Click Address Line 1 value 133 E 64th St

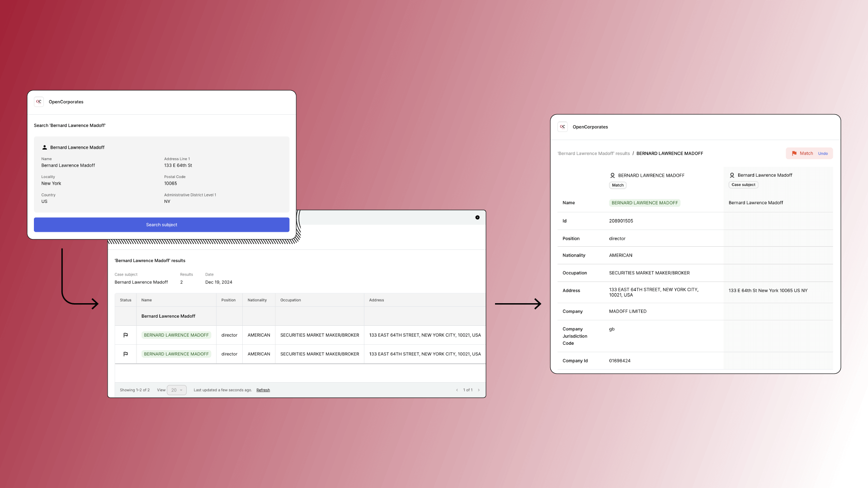pyautogui.click(x=178, y=165)
